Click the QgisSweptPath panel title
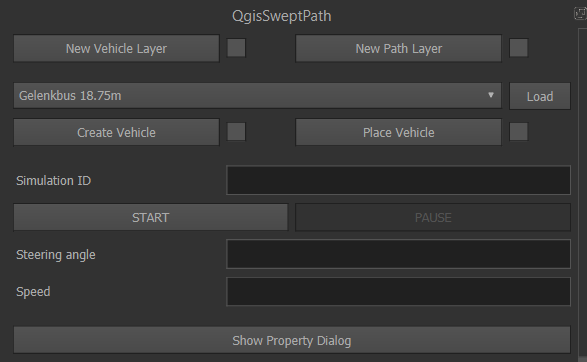Viewport: 587px width, 362px height. tap(282, 16)
